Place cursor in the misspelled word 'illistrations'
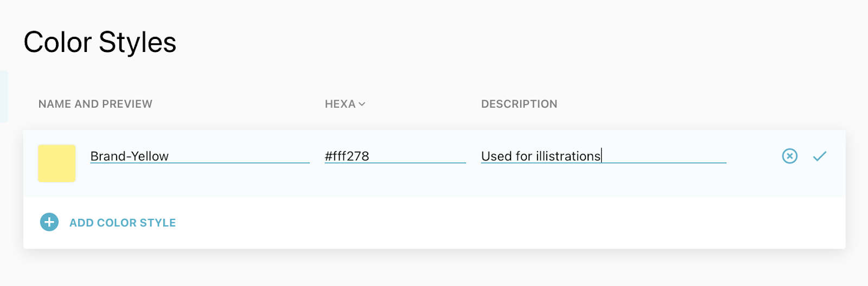The image size is (868, 286). pos(568,156)
